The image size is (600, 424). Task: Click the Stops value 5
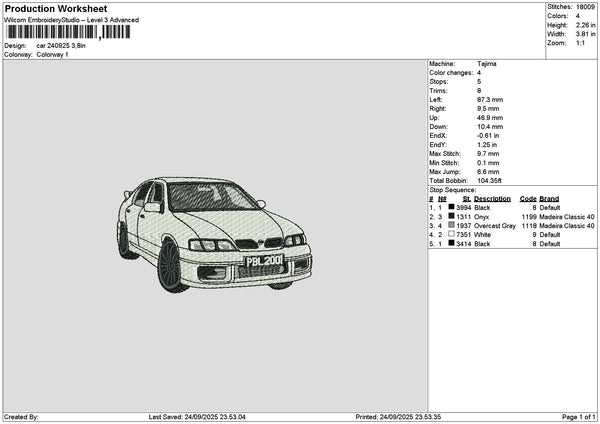pyautogui.click(x=479, y=82)
